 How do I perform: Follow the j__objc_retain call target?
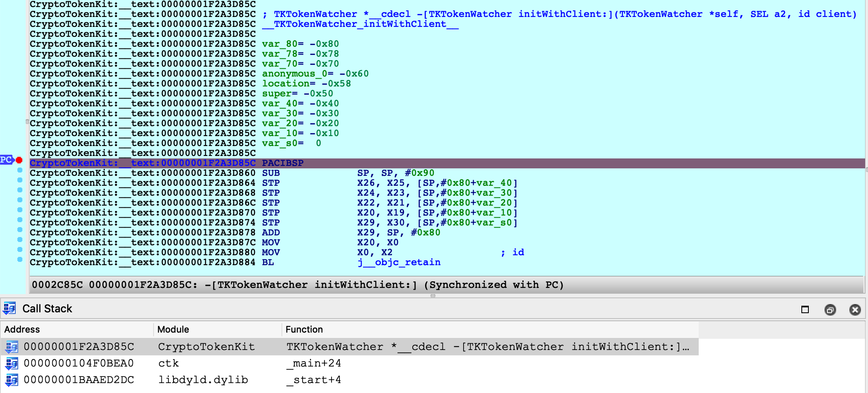coord(399,262)
